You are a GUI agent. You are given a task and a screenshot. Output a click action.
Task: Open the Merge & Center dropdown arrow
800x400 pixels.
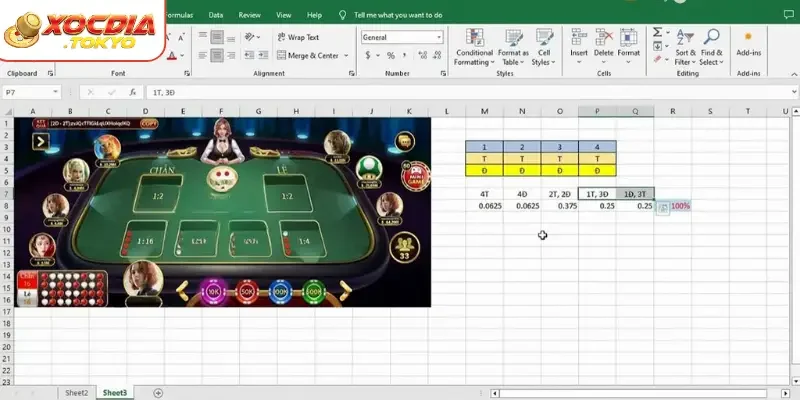346,55
